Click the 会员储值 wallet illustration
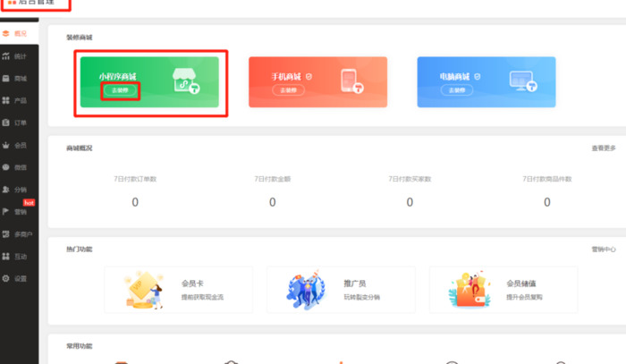Image resolution: width=626 pixels, height=364 pixels. click(x=469, y=290)
